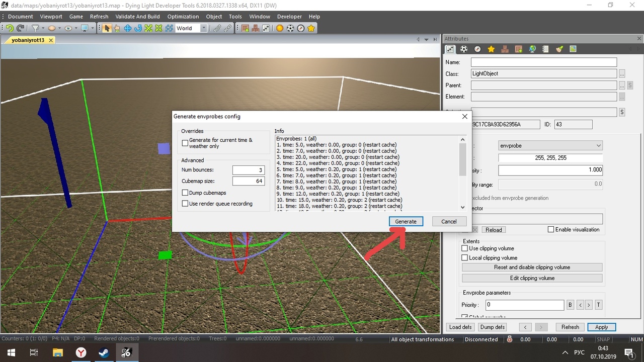Click the soccer ball icon in main toolbar
644x362 pixels.
290,28
